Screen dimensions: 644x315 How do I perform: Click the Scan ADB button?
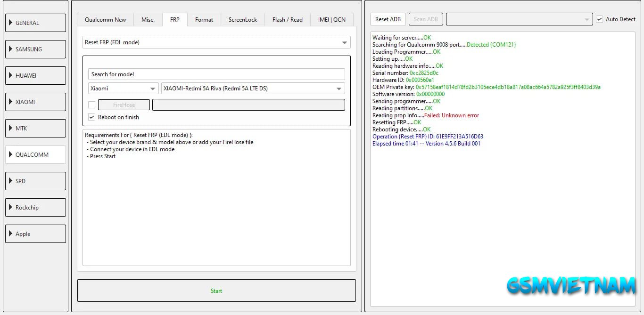[426, 19]
